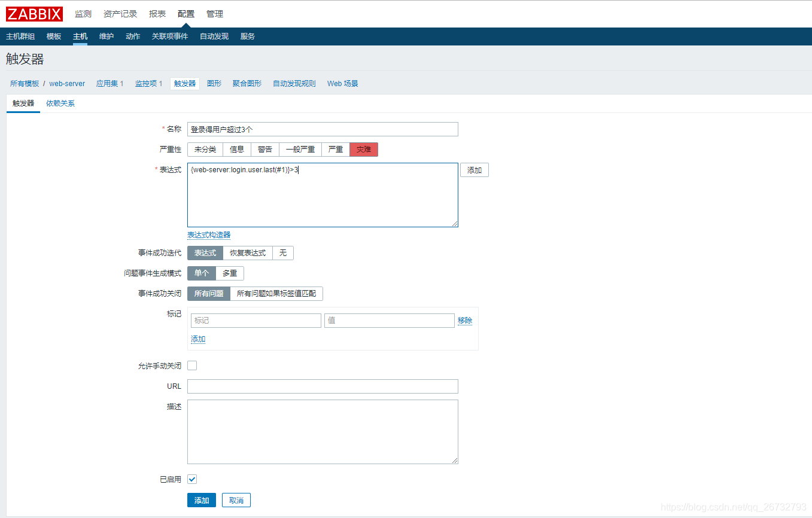Viewport: 812px width, 518px height.
Task: Set severity to 信息
Action: click(x=237, y=150)
